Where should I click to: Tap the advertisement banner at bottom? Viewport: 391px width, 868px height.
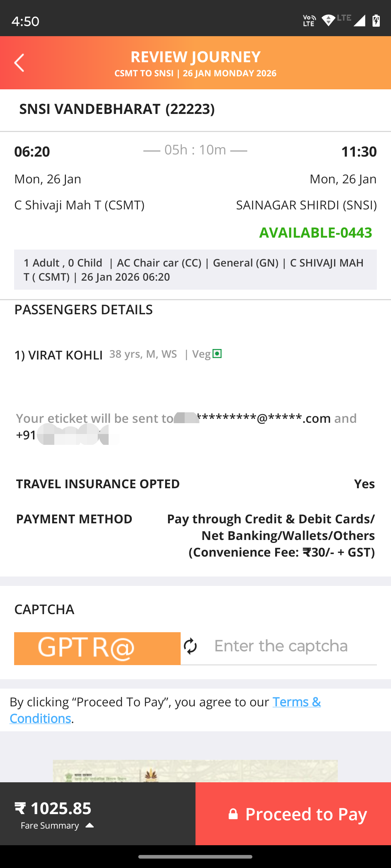(195, 771)
